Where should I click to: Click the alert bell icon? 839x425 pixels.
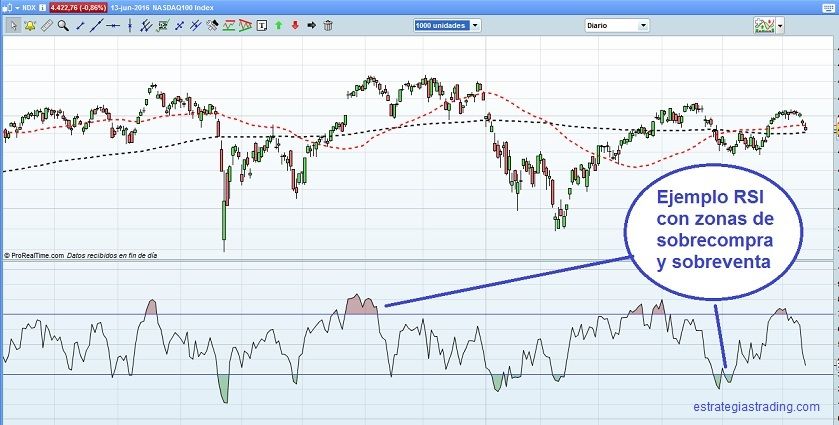(29, 25)
